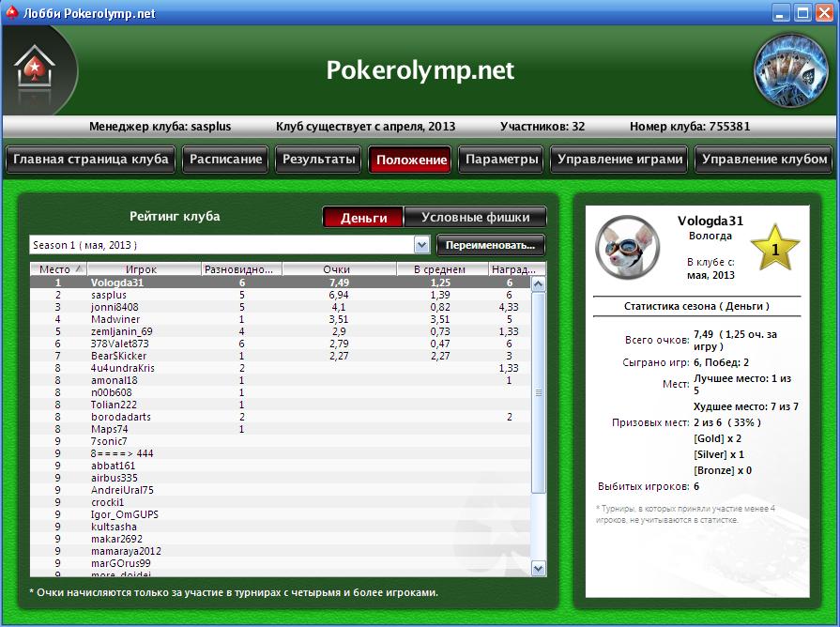Select player abbat161 row
Viewport: 840px width, 627px height.
click(x=281, y=466)
